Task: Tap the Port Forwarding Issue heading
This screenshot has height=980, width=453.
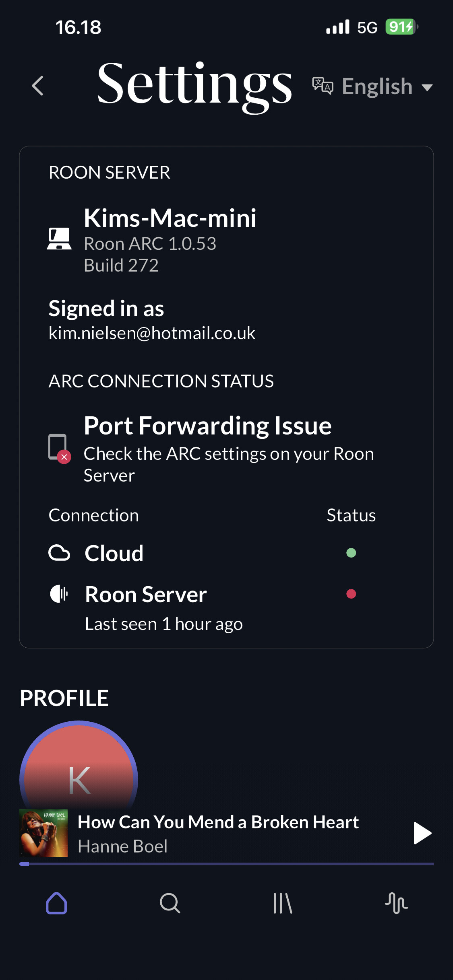Action: 207,426
